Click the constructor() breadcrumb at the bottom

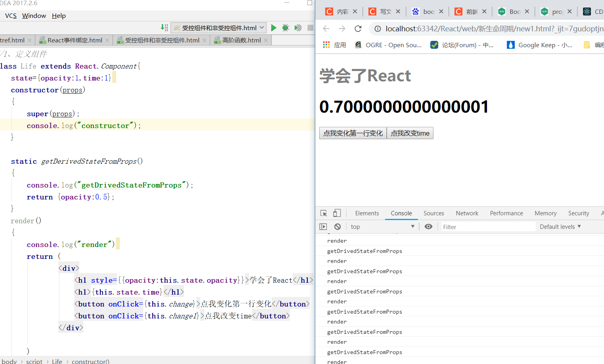pyautogui.click(x=90, y=361)
